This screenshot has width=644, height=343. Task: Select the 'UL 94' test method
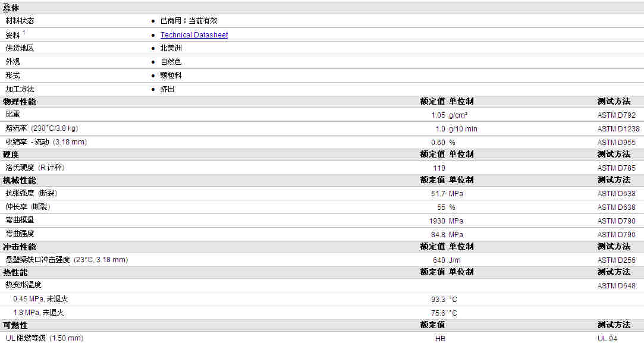608,338
